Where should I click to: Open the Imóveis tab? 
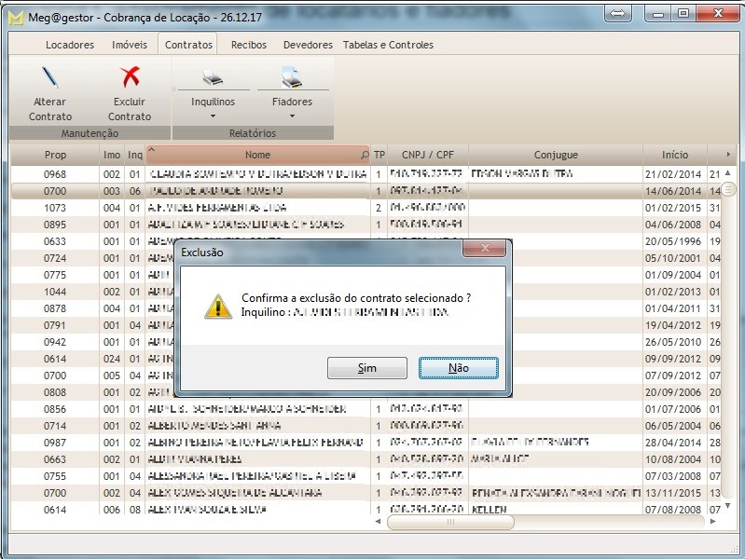(x=130, y=45)
